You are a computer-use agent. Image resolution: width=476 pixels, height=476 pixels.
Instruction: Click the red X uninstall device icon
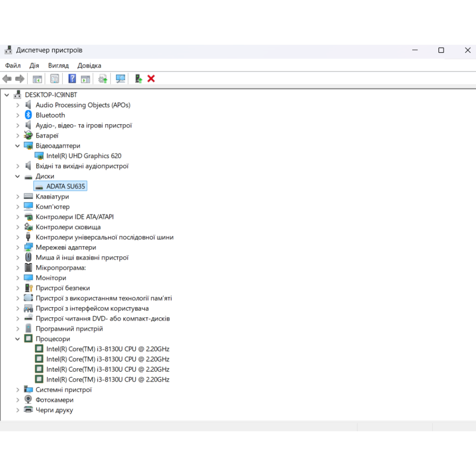click(x=151, y=79)
